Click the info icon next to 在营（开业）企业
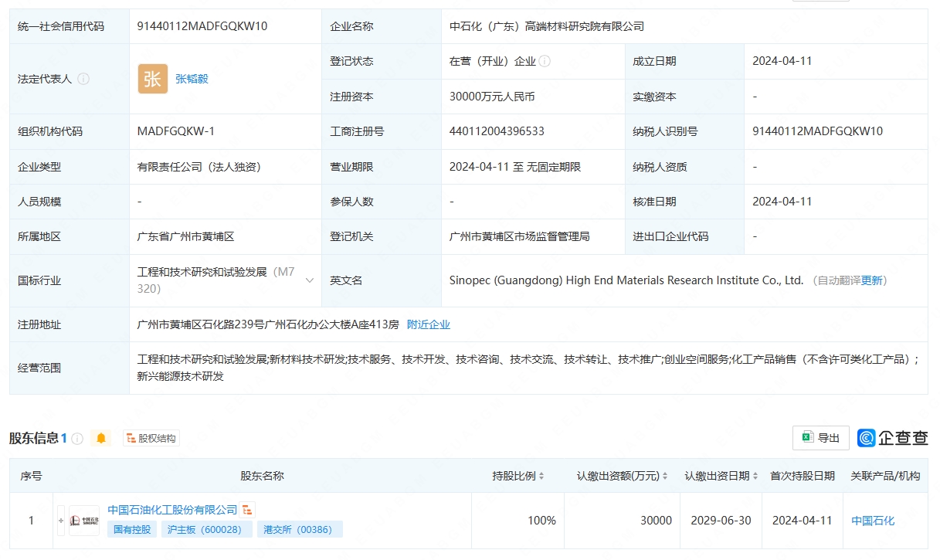The image size is (940, 560). click(x=545, y=61)
